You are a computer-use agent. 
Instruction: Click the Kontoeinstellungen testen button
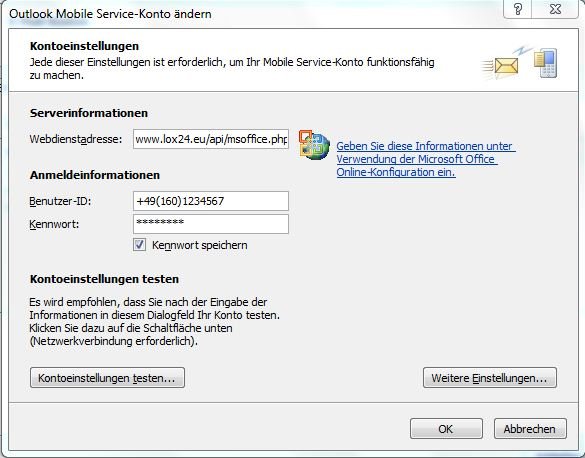107,378
